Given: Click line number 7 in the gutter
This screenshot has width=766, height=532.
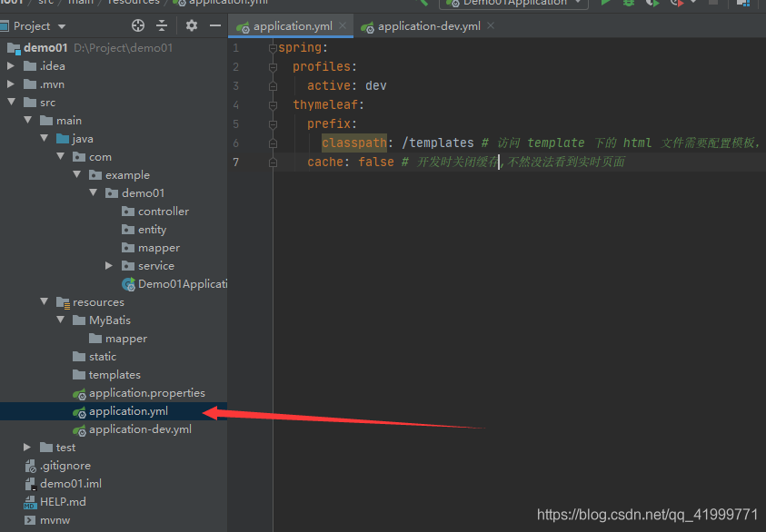Looking at the screenshot, I should (236, 162).
